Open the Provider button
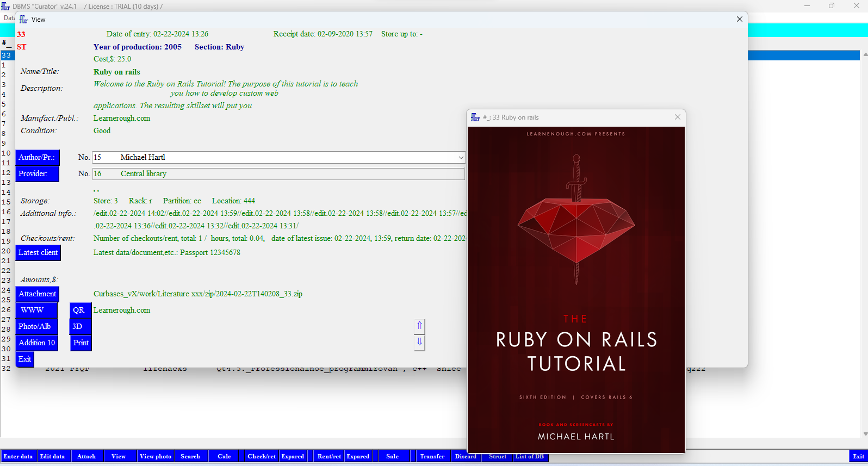 click(x=37, y=174)
